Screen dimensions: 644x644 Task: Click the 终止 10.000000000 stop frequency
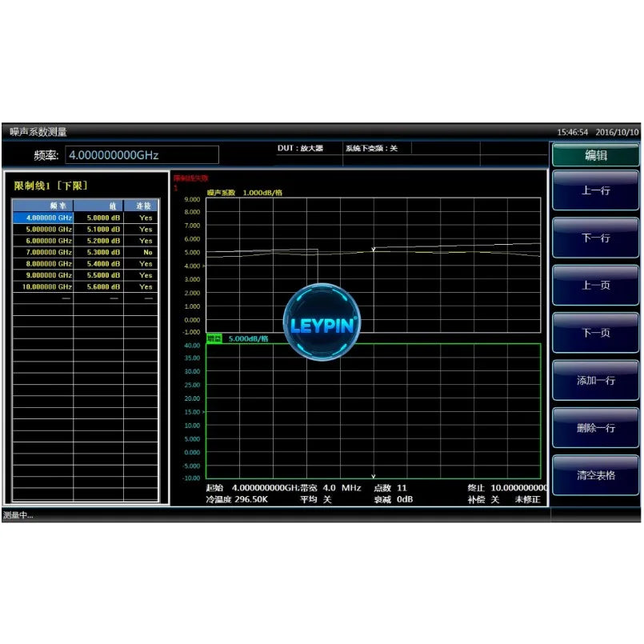[507, 488]
